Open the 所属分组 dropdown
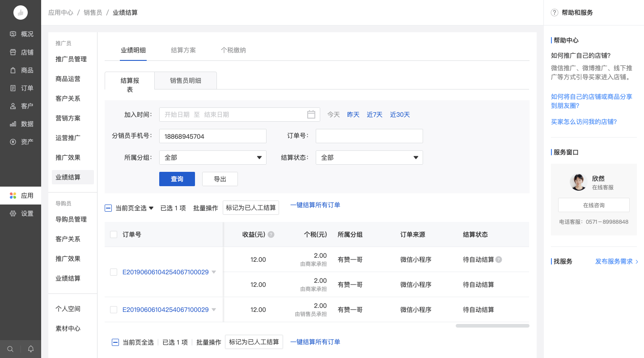Image resolution: width=644 pixels, height=358 pixels. tap(212, 158)
